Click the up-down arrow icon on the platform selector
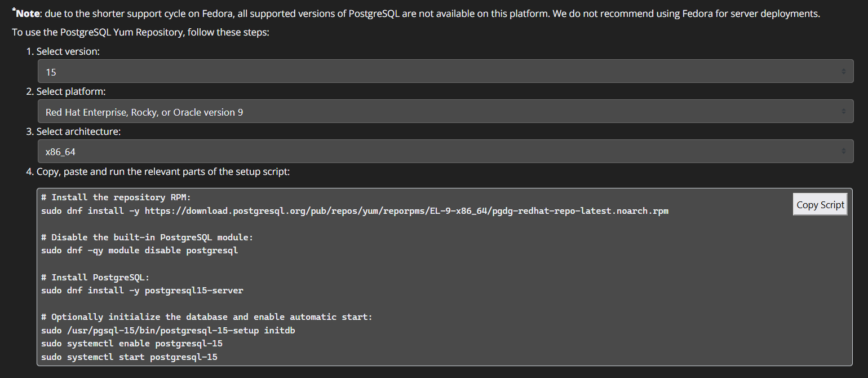This screenshot has height=378, width=868. [x=843, y=112]
